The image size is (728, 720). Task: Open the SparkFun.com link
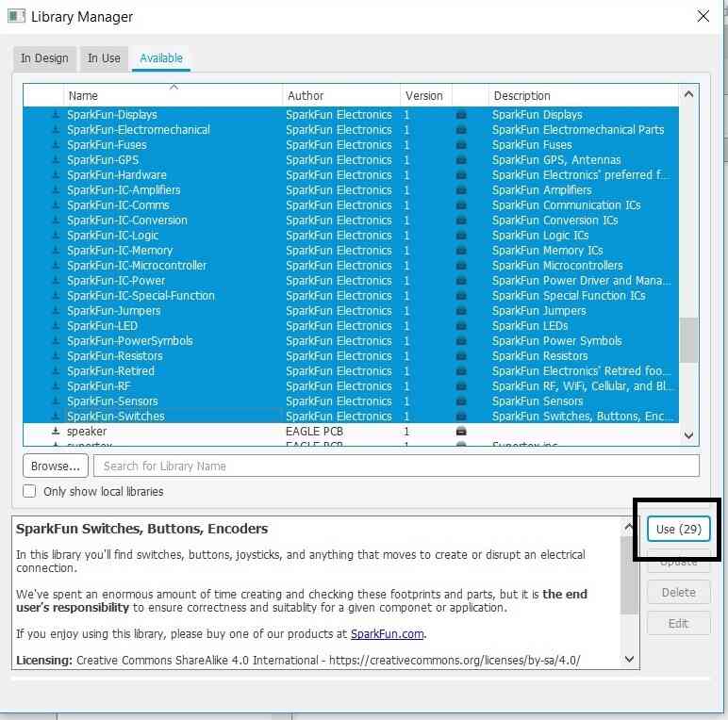pyautogui.click(x=388, y=633)
